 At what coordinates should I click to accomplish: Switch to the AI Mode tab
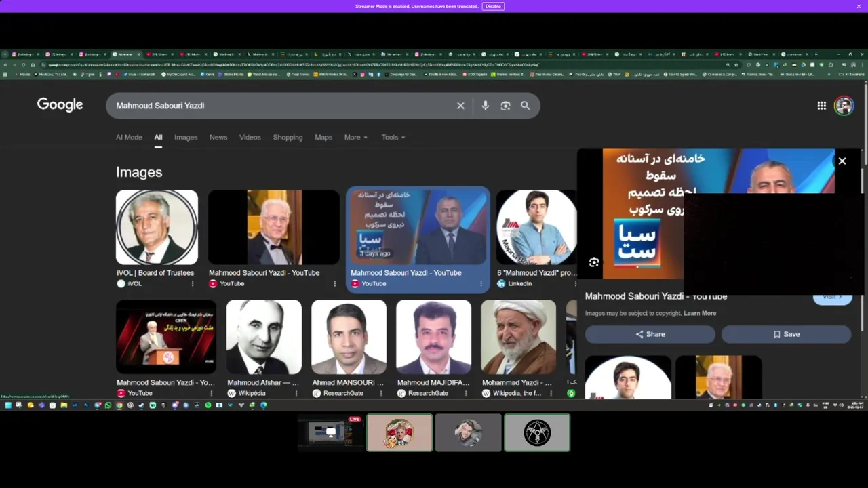pos(129,137)
